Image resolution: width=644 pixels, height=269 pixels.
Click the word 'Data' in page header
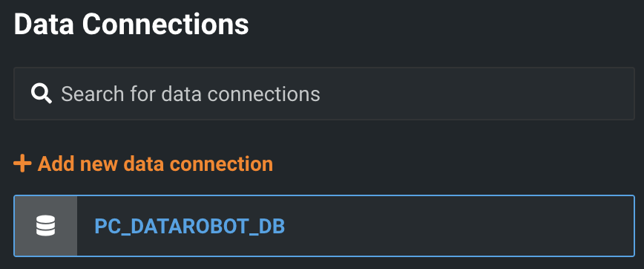pos(44,25)
